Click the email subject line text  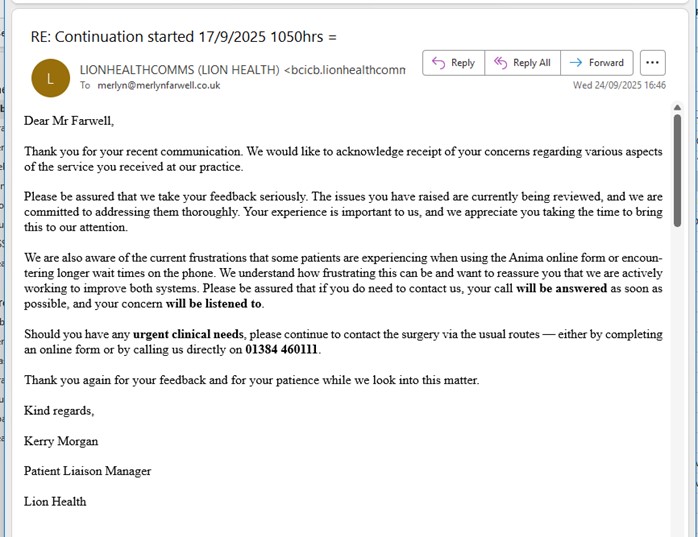pos(184,37)
